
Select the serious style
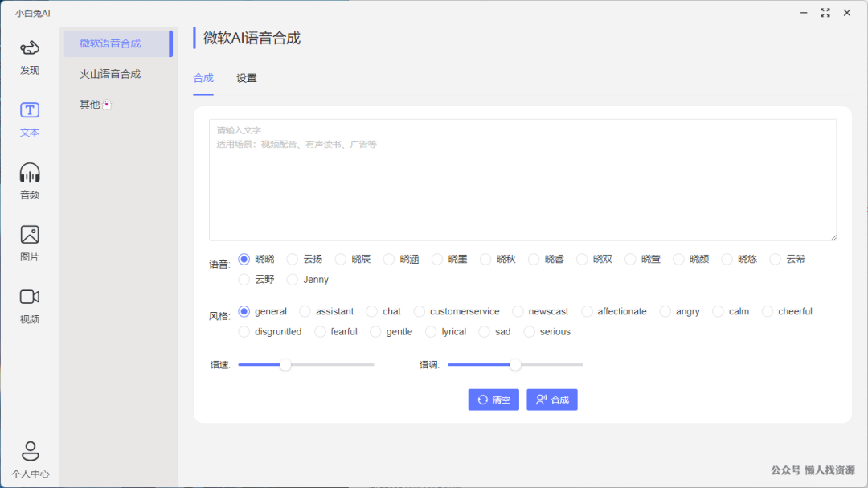[529, 332]
